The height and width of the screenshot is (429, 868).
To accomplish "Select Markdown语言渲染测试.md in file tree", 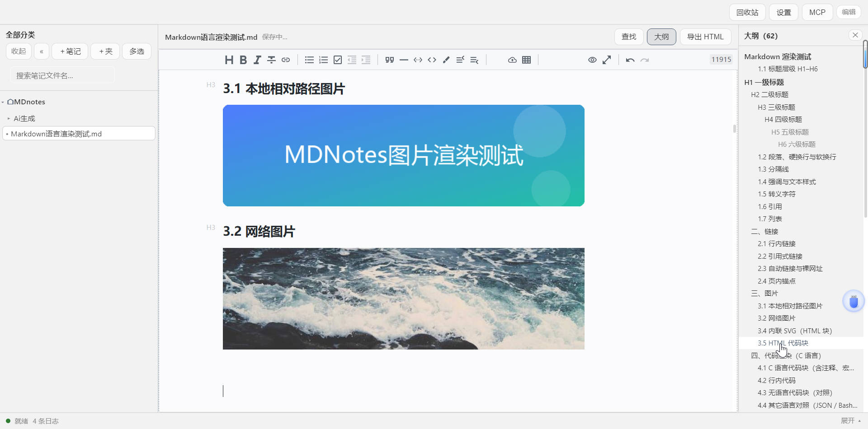I will tap(79, 134).
